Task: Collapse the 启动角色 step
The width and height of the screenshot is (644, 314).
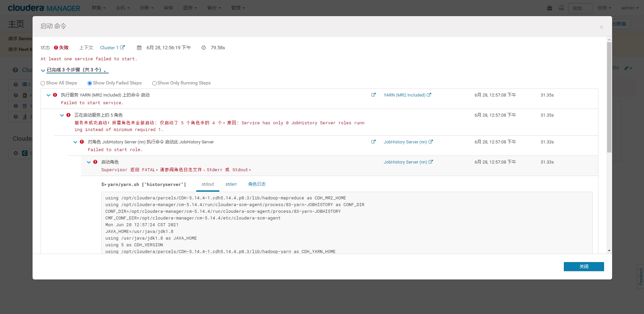Action: point(89,162)
